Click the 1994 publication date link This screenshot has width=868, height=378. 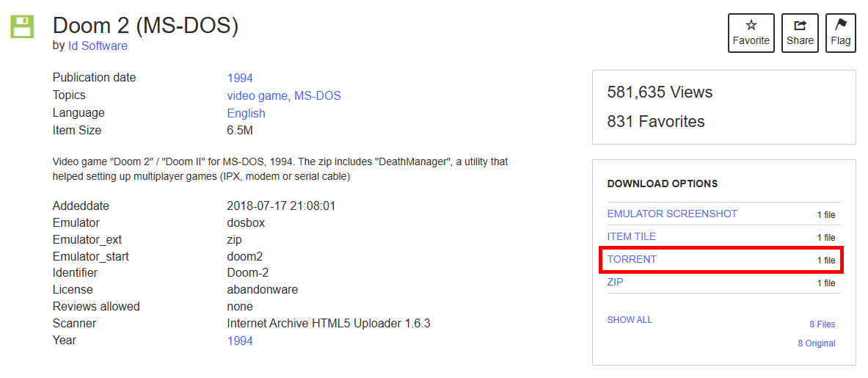coord(240,78)
